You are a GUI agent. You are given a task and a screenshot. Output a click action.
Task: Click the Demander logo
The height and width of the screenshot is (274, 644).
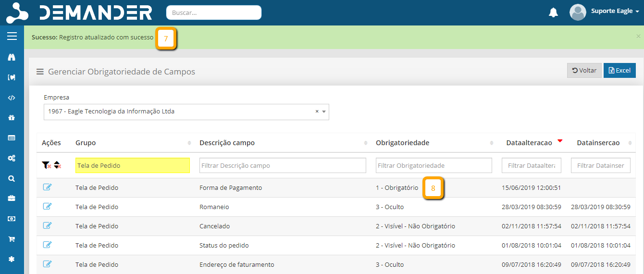coord(80,12)
